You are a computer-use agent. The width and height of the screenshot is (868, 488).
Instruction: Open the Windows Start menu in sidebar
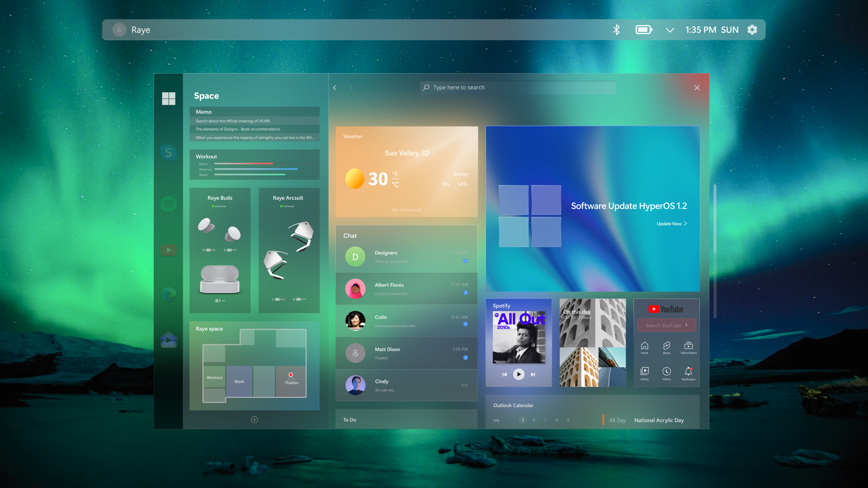click(169, 98)
